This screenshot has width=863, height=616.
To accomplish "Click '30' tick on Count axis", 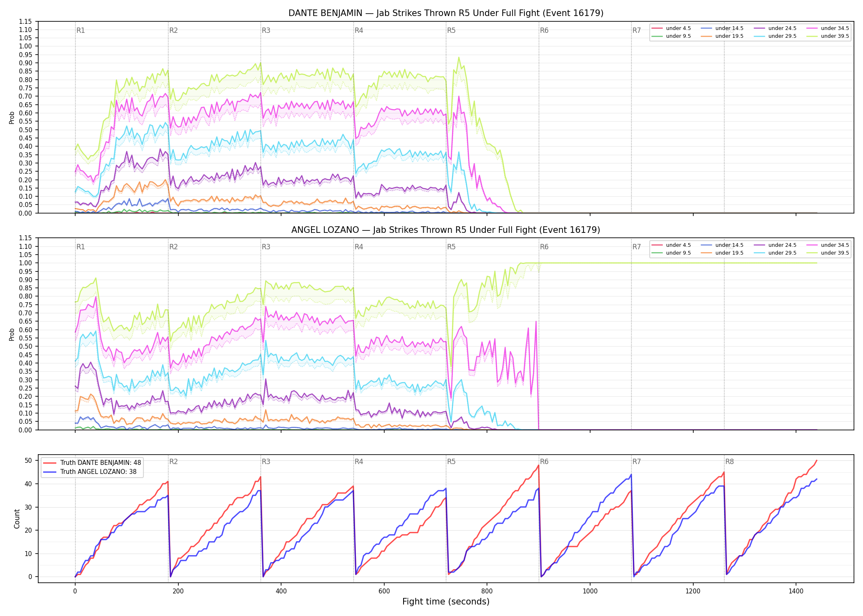I will (x=28, y=507).
